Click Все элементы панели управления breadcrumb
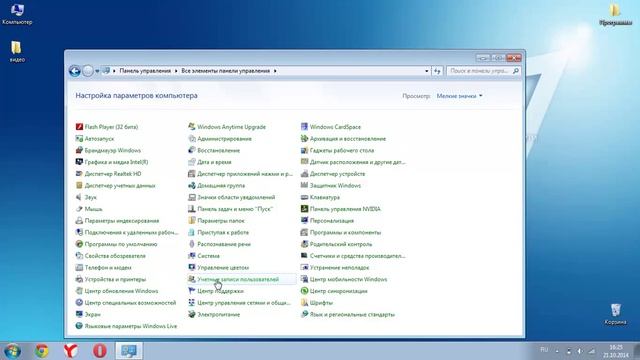Image resolution: width=640 pixels, height=360 pixels. (226, 71)
